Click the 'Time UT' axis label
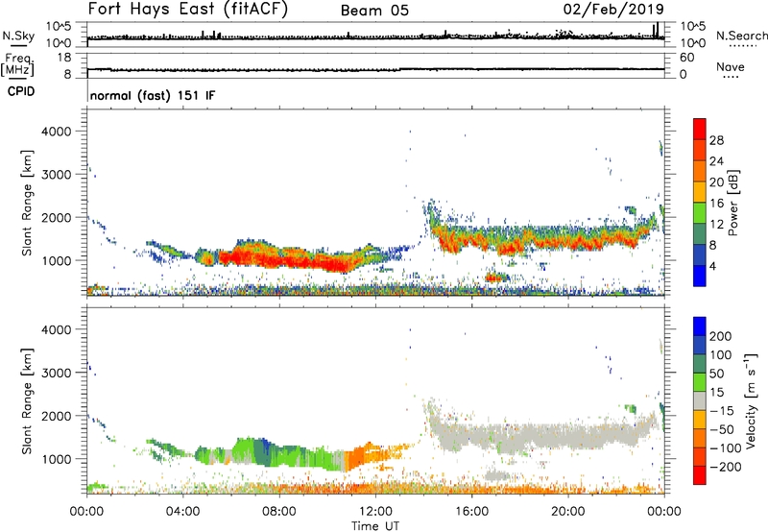This screenshot has width=768, height=532. [375, 526]
